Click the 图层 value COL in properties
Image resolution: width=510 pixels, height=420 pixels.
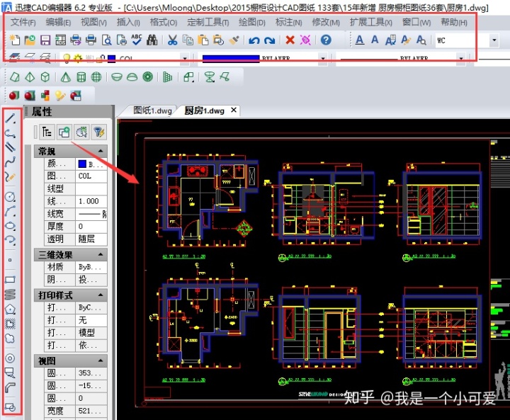(x=91, y=176)
